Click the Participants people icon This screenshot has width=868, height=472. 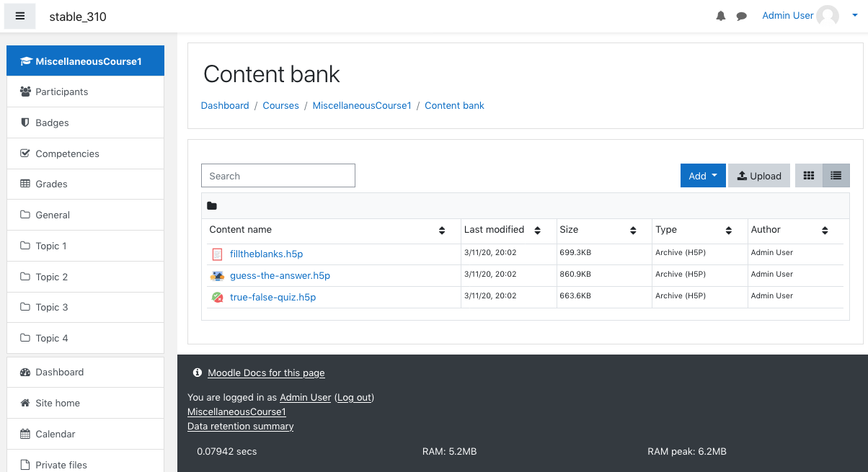(26, 92)
